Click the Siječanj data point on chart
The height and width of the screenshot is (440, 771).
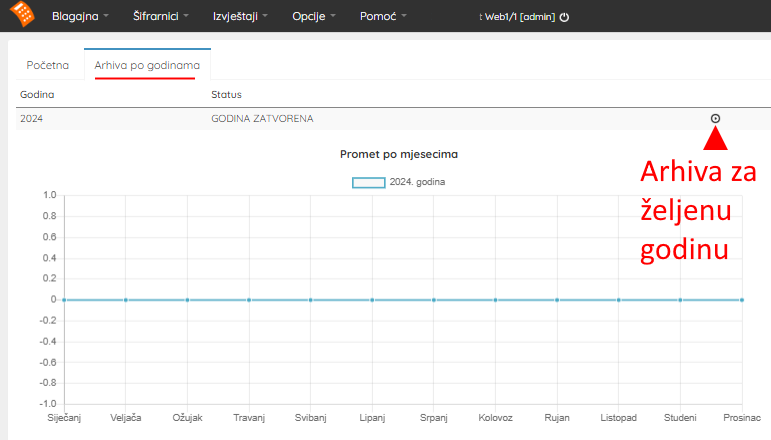(x=64, y=300)
